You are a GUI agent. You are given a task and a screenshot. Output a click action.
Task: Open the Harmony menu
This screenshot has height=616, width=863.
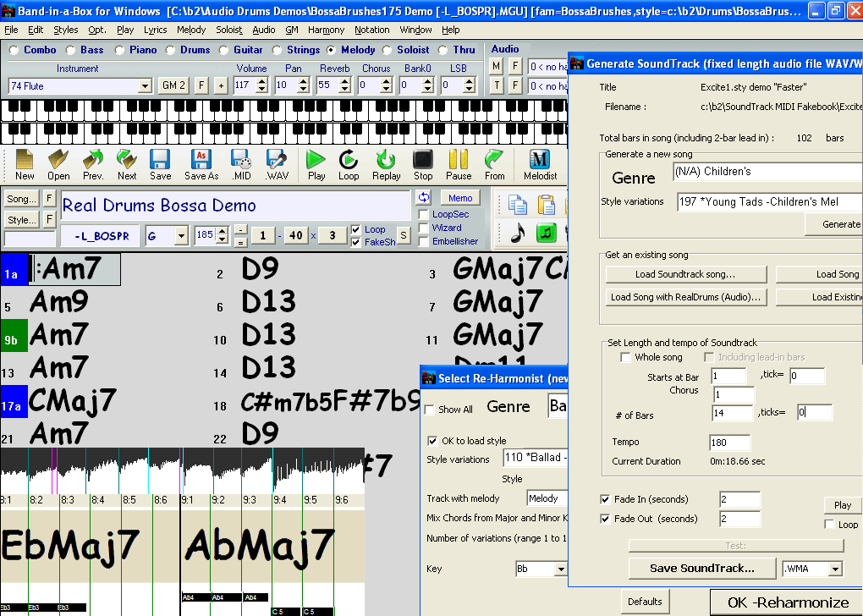click(x=326, y=30)
